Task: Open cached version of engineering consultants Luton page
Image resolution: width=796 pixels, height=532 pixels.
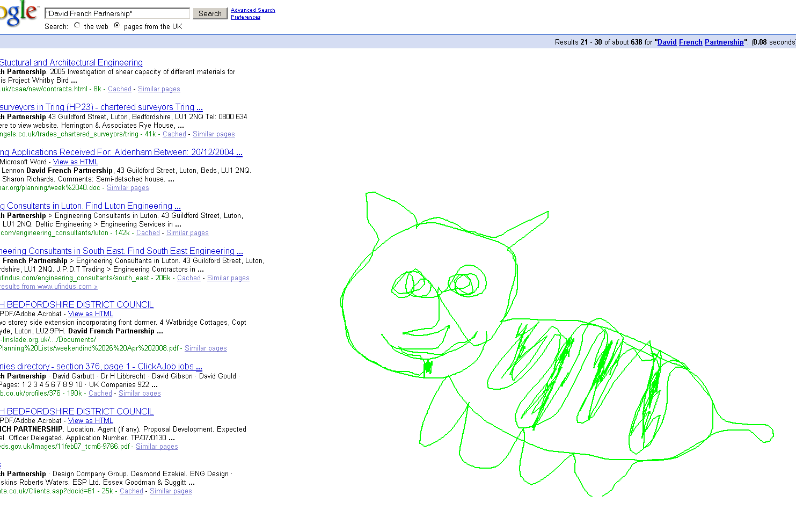Action: pyautogui.click(x=148, y=232)
